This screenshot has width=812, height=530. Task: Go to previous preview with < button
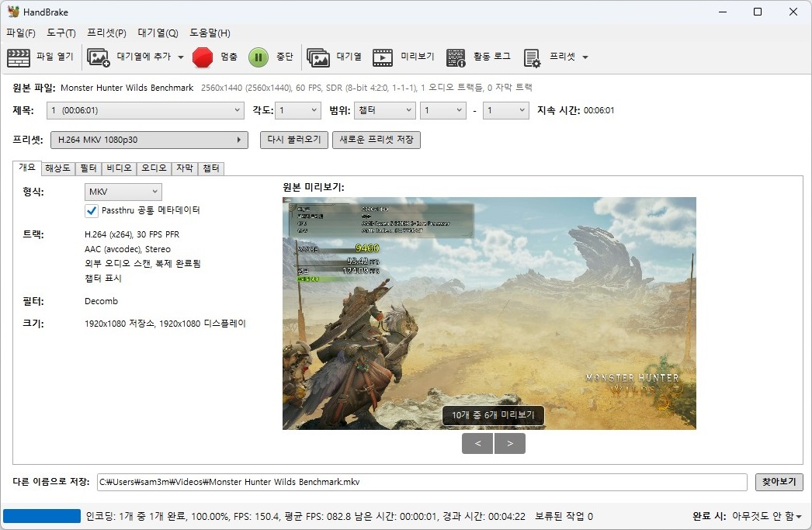[x=477, y=444]
